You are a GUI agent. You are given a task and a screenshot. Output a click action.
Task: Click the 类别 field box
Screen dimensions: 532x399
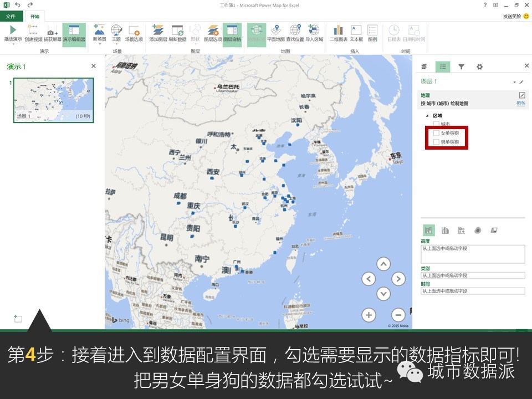click(x=473, y=275)
